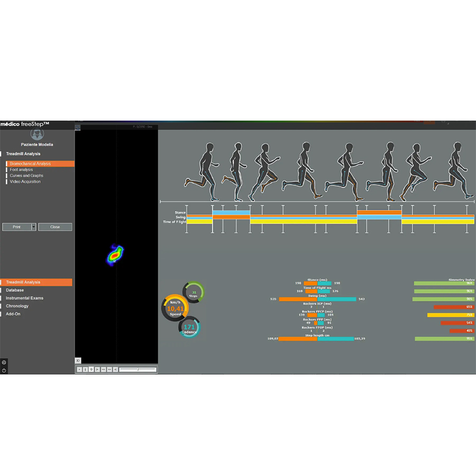Click the fast-forward icon in playback controls

(109, 369)
